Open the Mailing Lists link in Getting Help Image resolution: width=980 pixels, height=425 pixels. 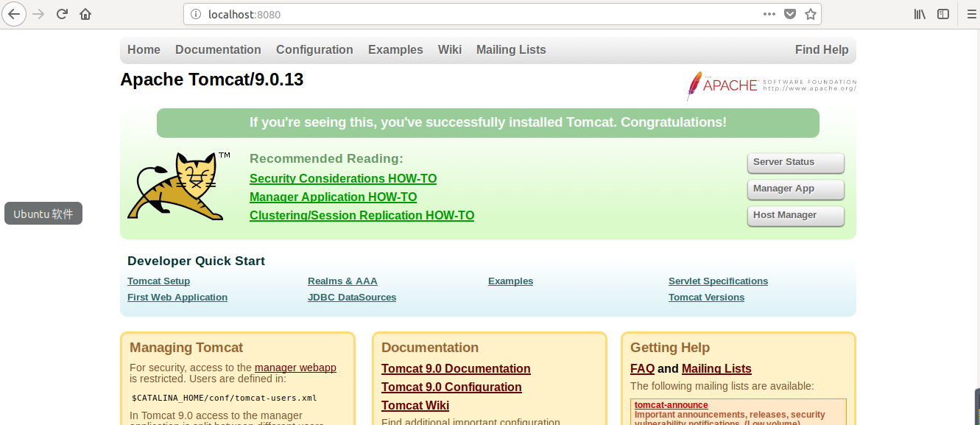(x=716, y=369)
